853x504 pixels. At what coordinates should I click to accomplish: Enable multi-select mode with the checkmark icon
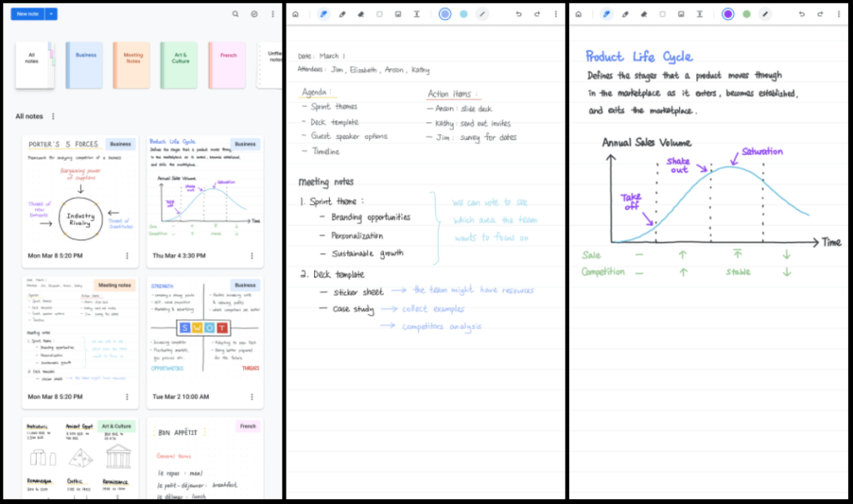(254, 14)
